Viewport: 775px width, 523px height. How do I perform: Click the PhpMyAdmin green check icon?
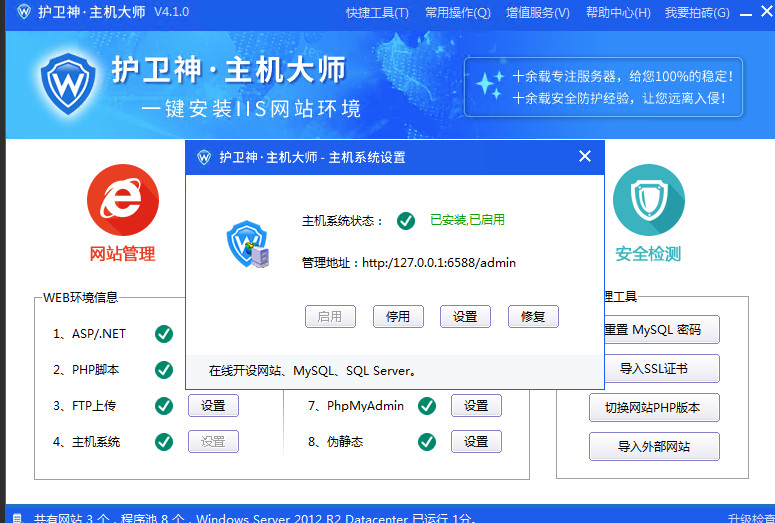[x=427, y=406]
